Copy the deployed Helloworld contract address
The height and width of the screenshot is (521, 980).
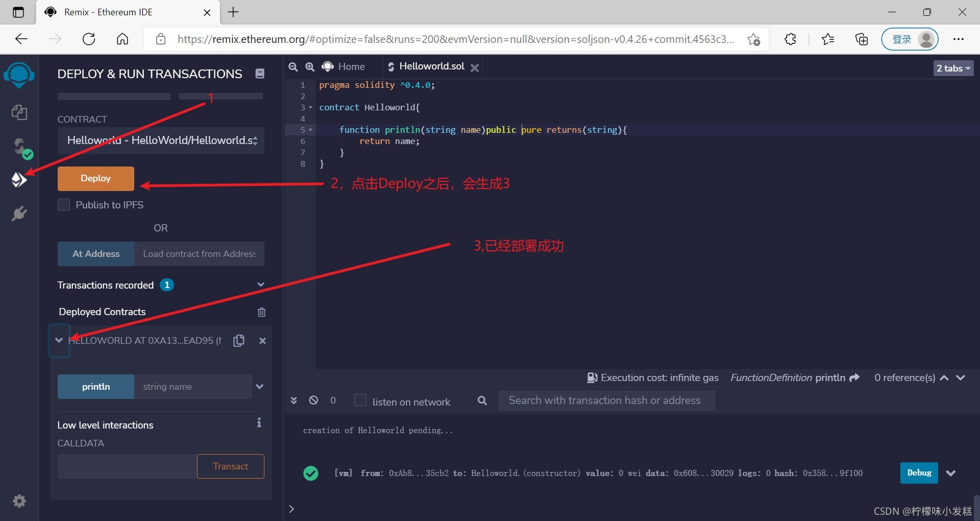click(x=239, y=341)
